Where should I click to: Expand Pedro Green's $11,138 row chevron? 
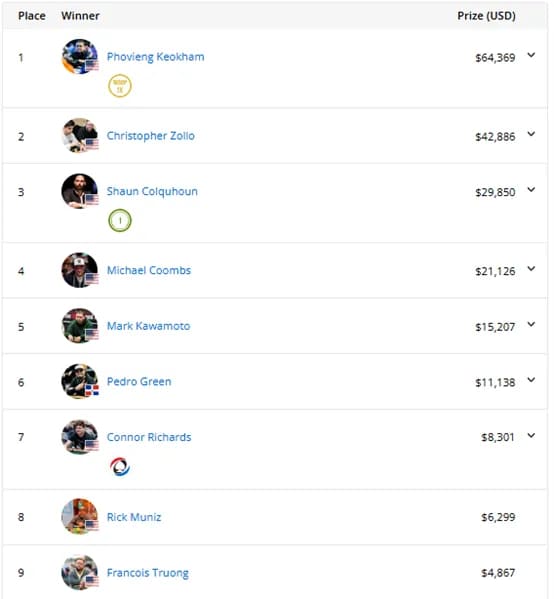pyautogui.click(x=531, y=380)
